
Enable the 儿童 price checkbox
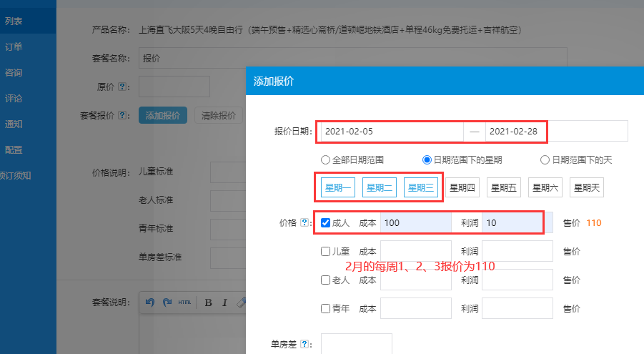pos(326,252)
